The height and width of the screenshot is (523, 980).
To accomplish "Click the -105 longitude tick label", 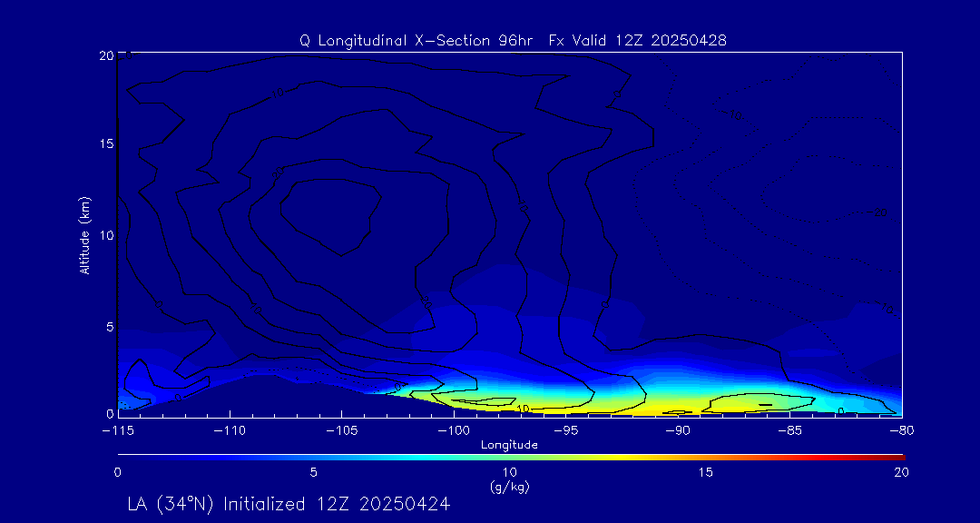I will pos(341,431).
